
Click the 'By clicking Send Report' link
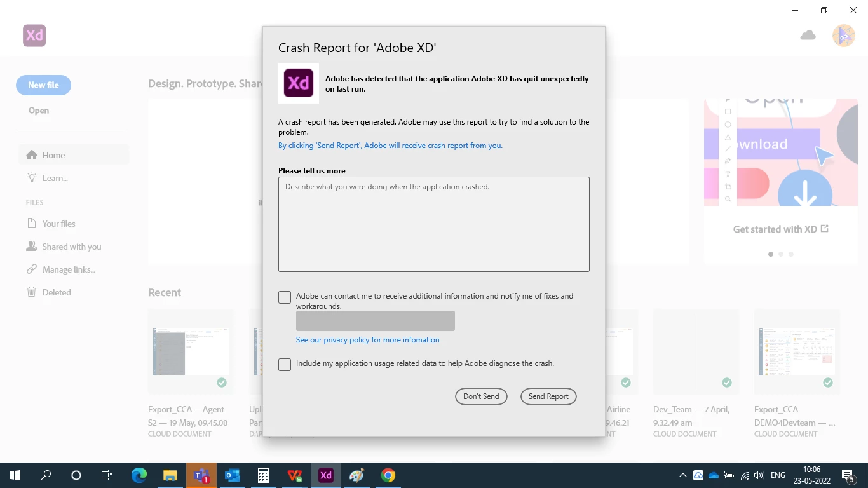[x=390, y=146]
